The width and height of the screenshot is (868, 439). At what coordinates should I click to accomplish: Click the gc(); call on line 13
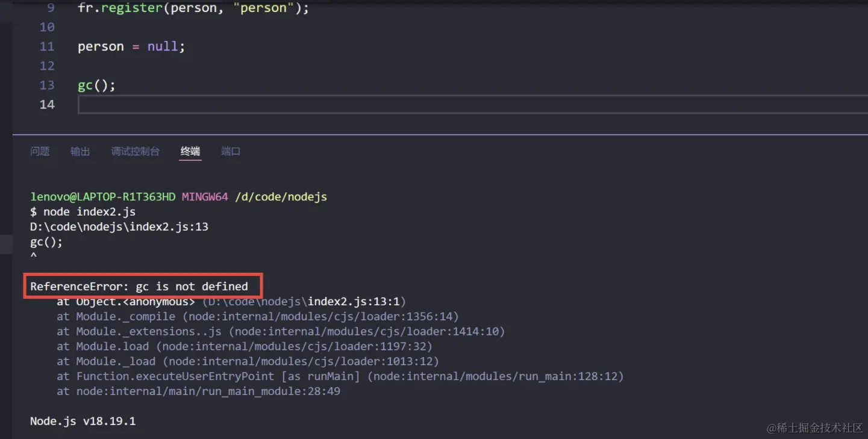pos(96,85)
